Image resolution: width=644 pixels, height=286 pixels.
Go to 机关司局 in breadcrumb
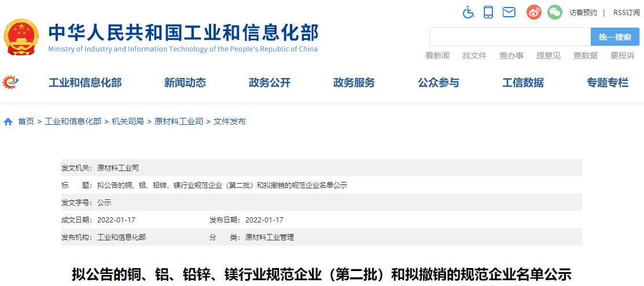[128, 122]
